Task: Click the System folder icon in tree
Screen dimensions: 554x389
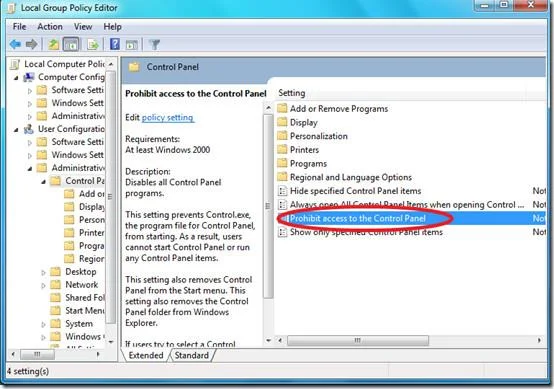Action: 55,323
